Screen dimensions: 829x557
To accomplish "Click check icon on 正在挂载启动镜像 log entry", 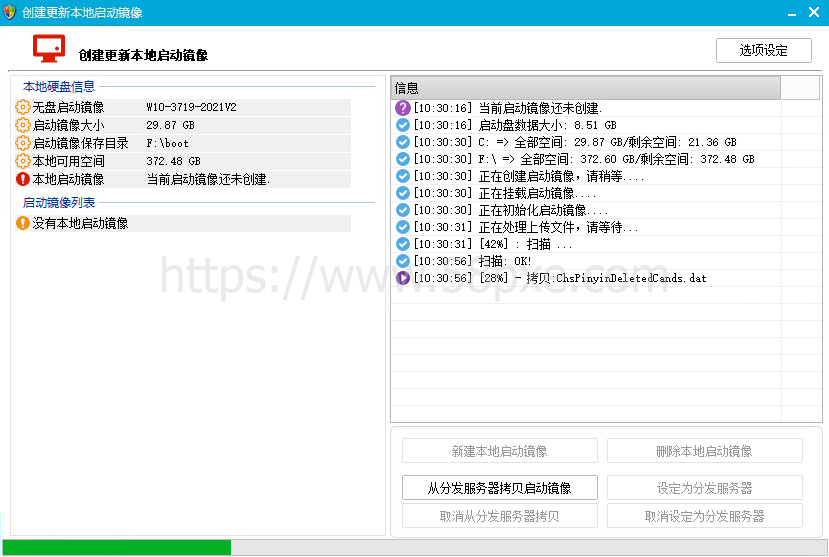I will click(403, 193).
